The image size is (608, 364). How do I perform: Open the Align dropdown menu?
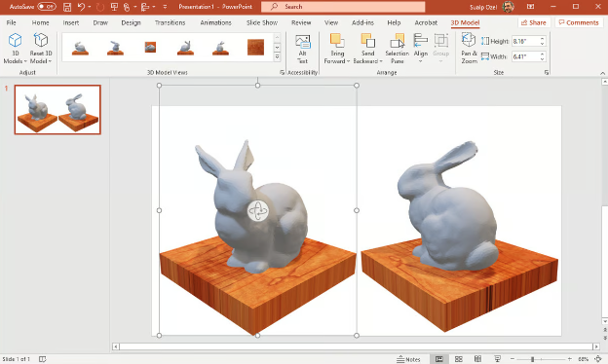tap(420, 49)
